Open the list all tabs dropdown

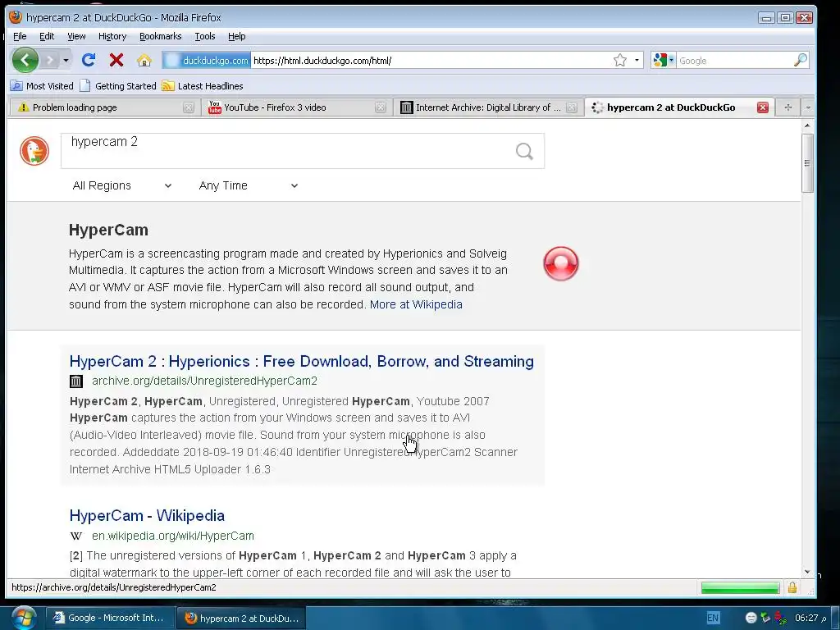(808, 107)
